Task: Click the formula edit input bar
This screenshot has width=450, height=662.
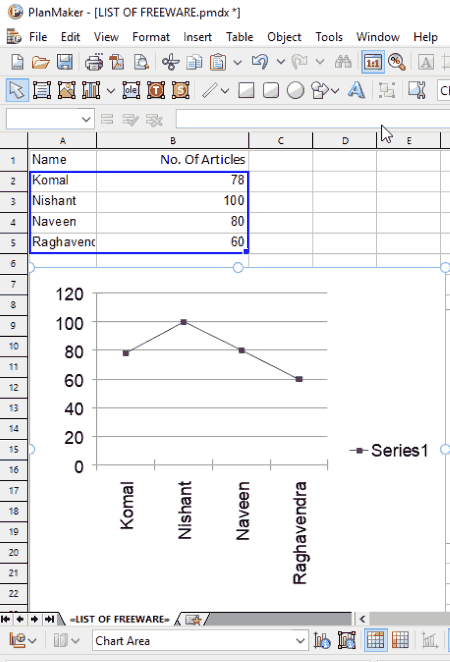Action: point(313,119)
